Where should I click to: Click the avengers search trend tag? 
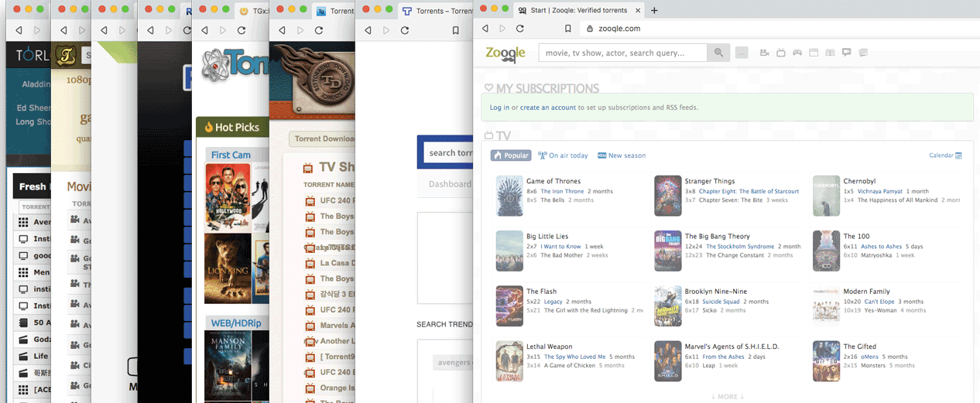pos(452,362)
